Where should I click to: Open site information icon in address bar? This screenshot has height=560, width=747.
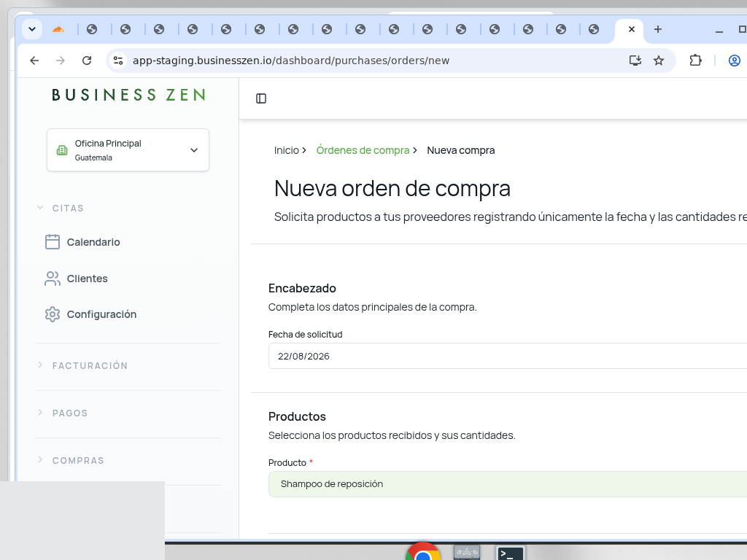pyautogui.click(x=118, y=61)
